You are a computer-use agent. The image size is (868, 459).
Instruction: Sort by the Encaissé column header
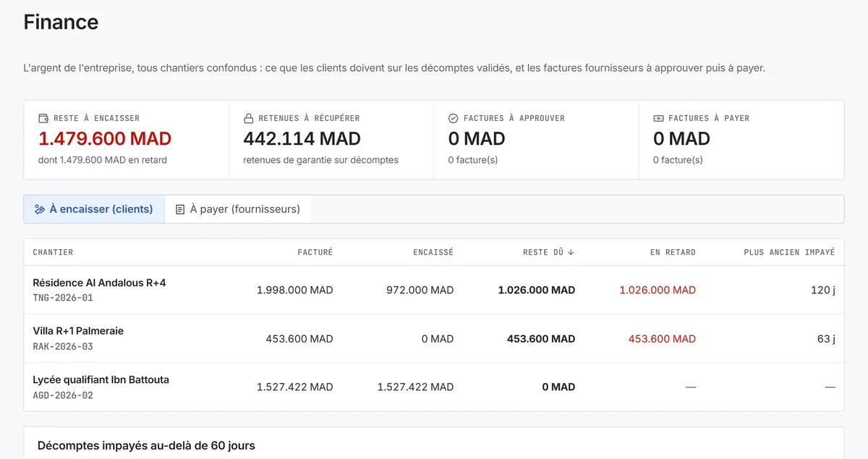pos(433,253)
